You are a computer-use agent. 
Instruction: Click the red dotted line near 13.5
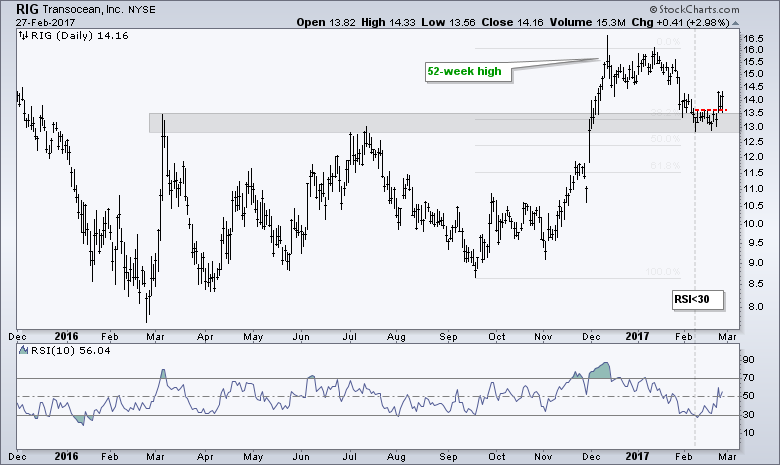coord(709,110)
